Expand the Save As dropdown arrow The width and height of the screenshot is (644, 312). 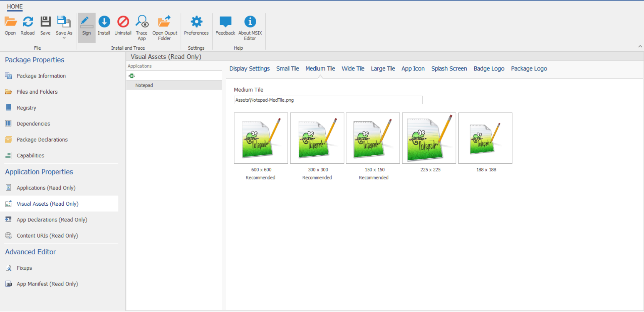[x=64, y=38]
